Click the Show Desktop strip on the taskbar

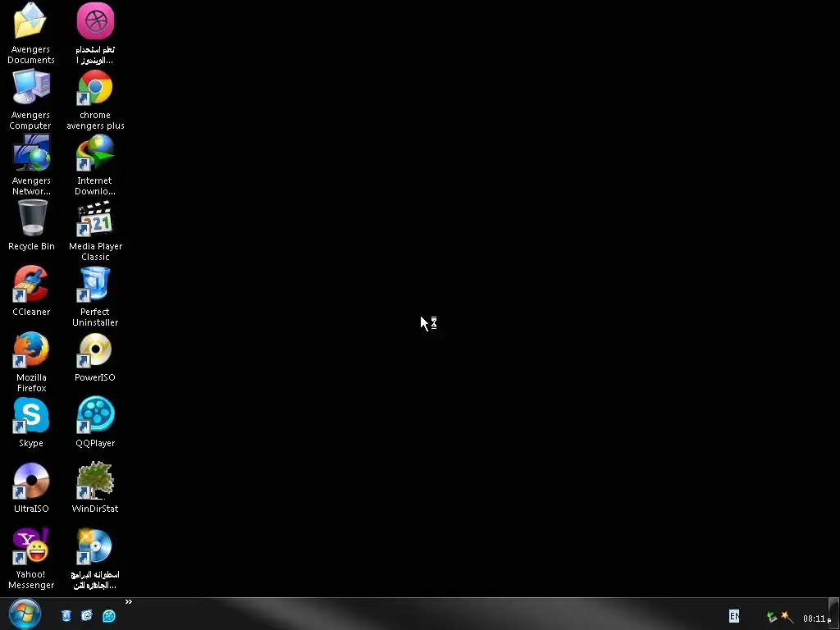click(834, 614)
